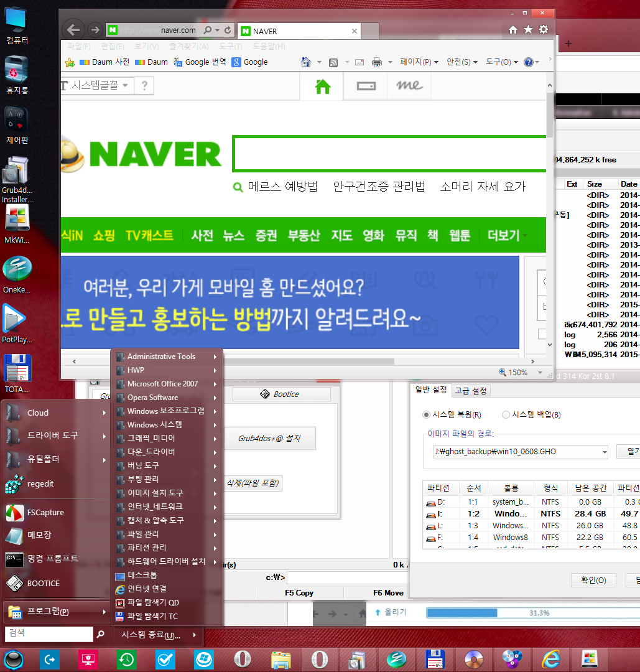
Task: Open the 안전(S) dropdown
Action: 461,62
